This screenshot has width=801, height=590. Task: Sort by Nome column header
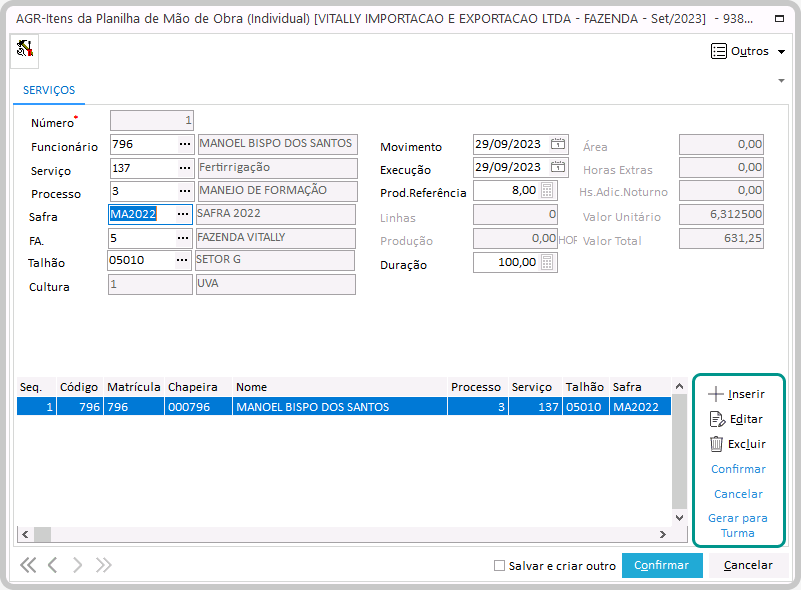click(x=340, y=387)
